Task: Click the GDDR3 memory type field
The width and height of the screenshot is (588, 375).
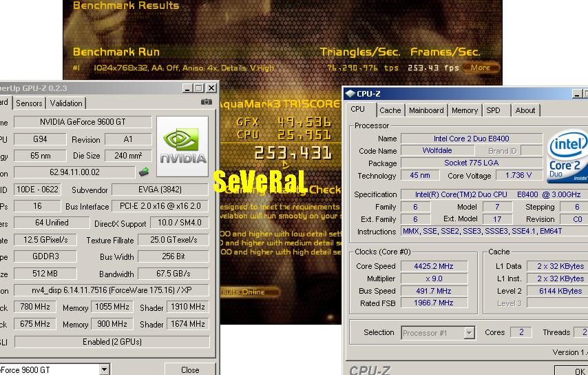Action: click(45, 256)
